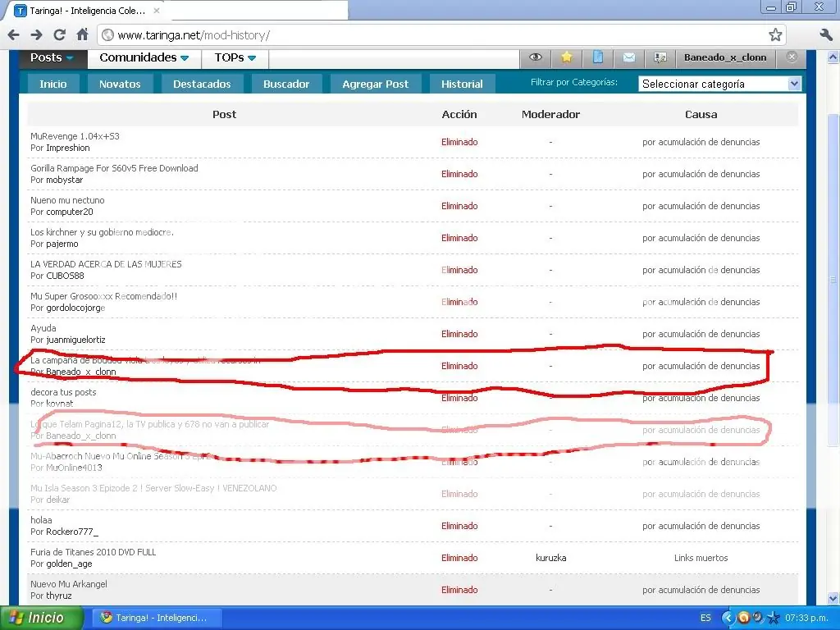The height and width of the screenshot is (630, 840).
Task: Click the browser forward arrow
Action: click(36, 35)
